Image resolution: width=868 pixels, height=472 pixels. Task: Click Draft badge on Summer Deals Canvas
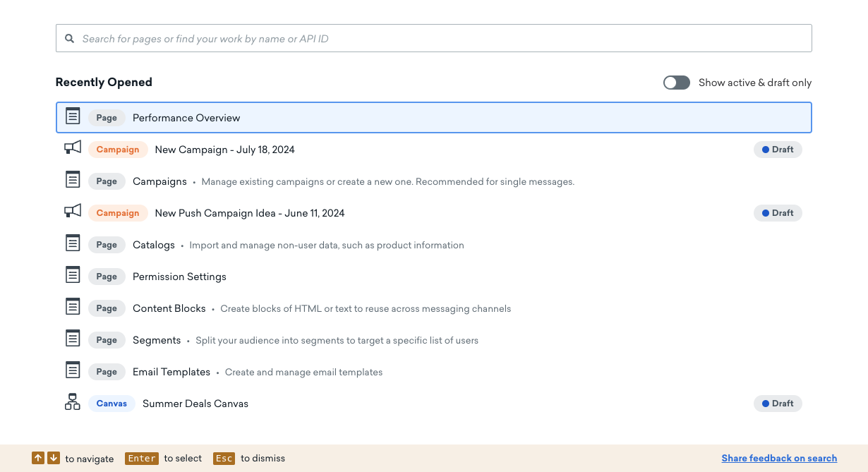tap(778, 404)
